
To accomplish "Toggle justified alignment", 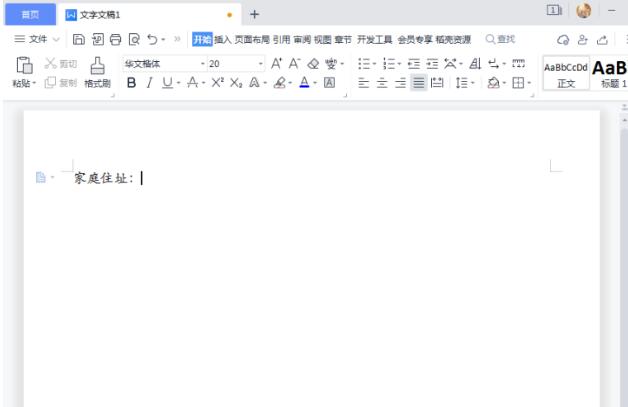I will point(419,83).
